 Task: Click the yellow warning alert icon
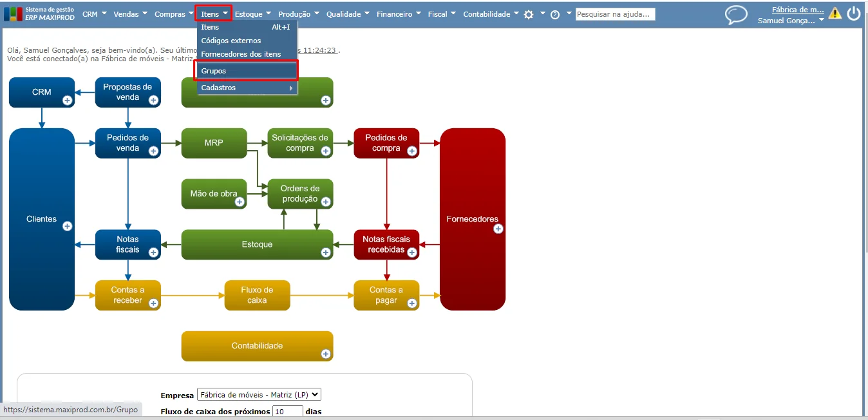pyautogui.click(x=835, y=13)
